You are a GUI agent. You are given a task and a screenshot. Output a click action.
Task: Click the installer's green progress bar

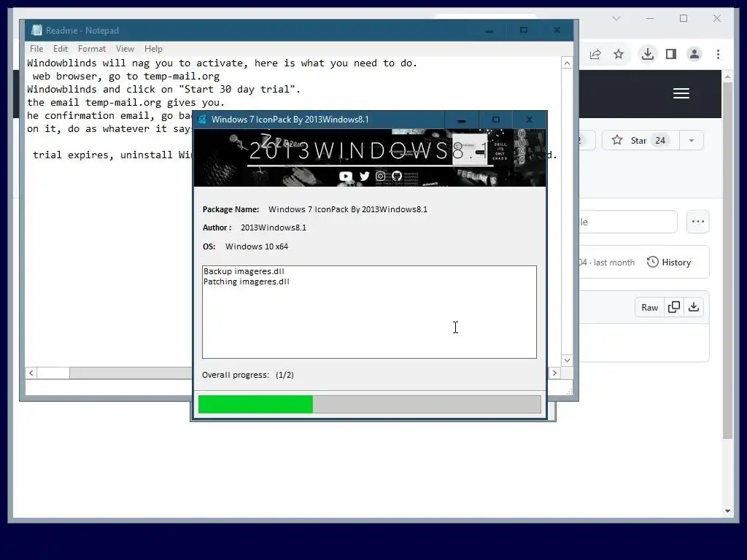pos(370,404)
